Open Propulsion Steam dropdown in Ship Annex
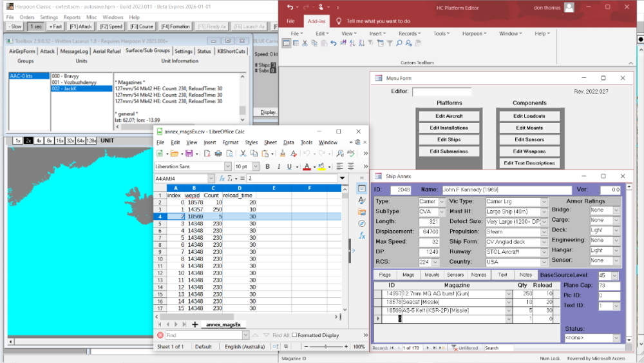Screen dimensions: 644x363 544,232
